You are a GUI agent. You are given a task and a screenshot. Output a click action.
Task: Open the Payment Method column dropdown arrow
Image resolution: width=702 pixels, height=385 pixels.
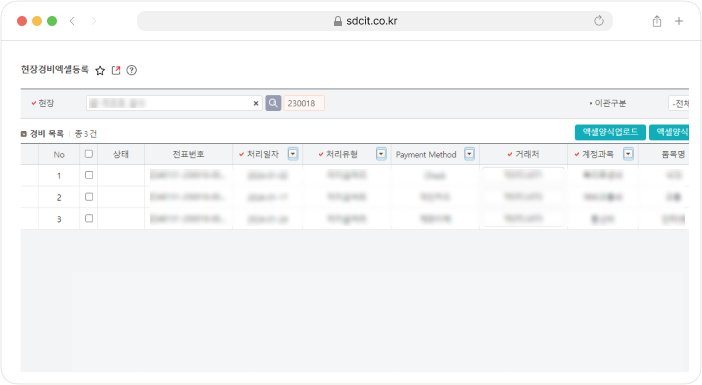(469, 154)
